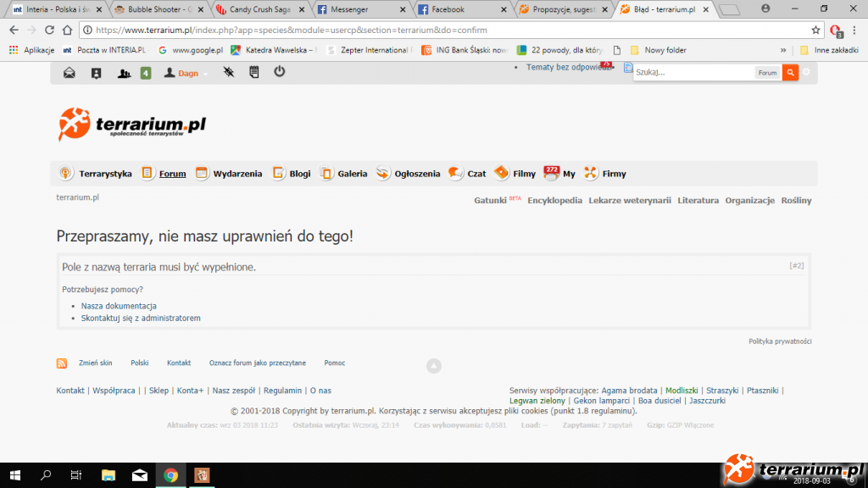Open the RSS feed icon in footer

(x=62, y=363)
